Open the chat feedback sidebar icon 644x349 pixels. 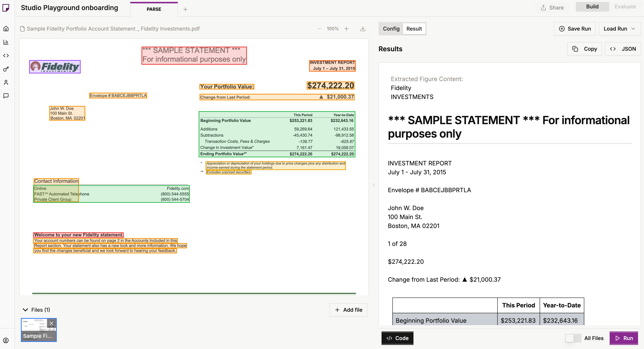(6, 96)
